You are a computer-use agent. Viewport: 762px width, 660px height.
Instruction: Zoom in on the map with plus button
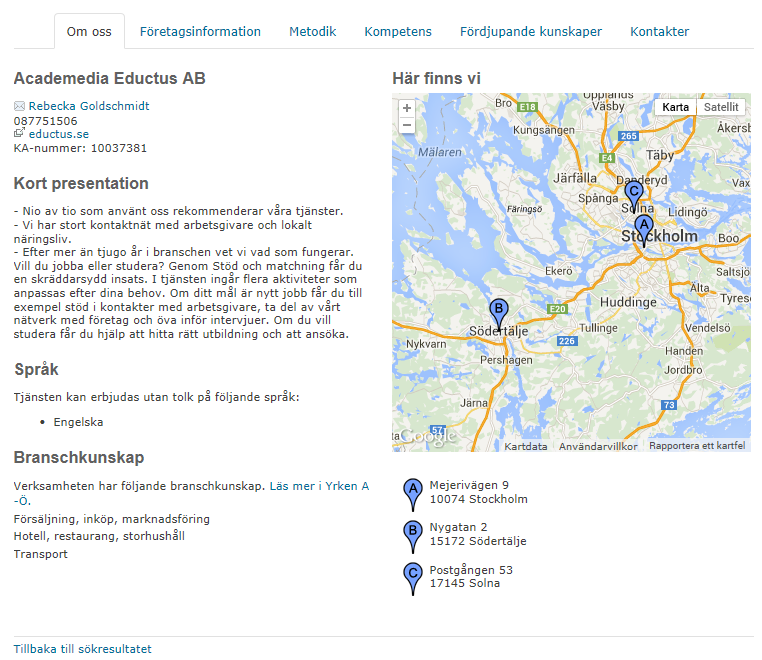(407, 108)
